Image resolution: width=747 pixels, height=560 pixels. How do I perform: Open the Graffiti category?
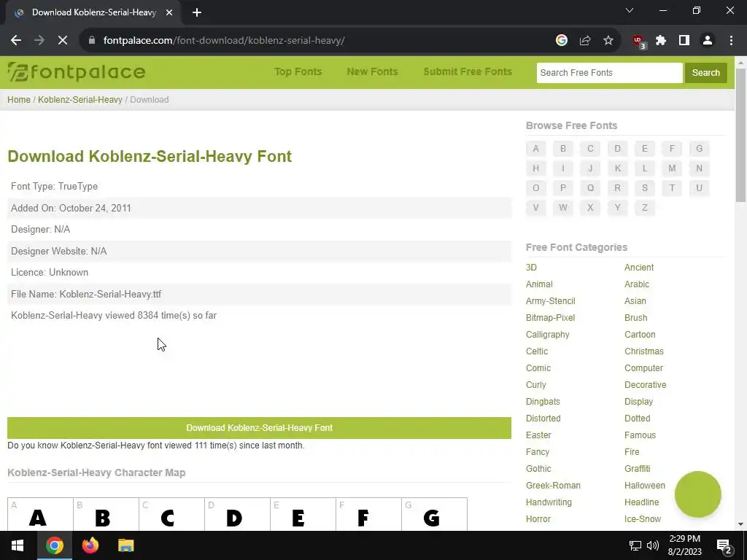click(x=637, y=469)
